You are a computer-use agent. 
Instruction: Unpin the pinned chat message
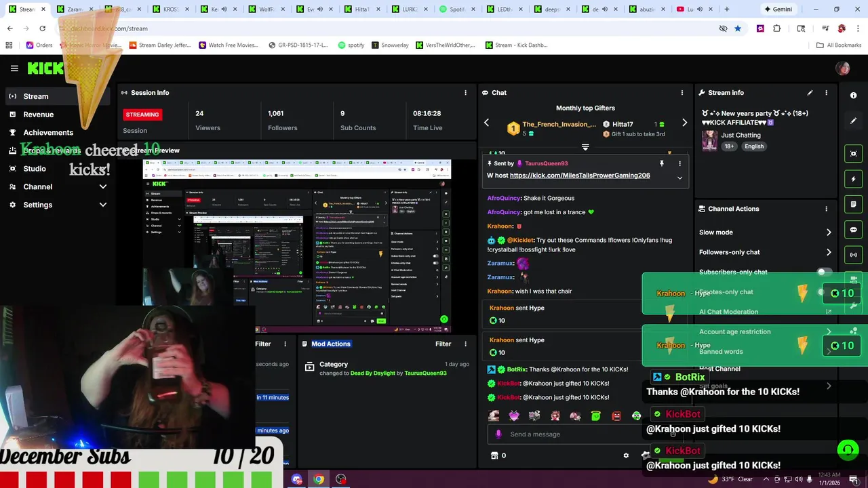pos(662,163)
